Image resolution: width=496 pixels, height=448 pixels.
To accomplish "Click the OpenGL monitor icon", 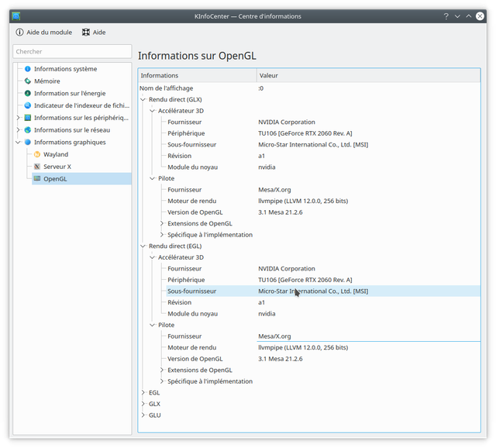I will [37, 179].
